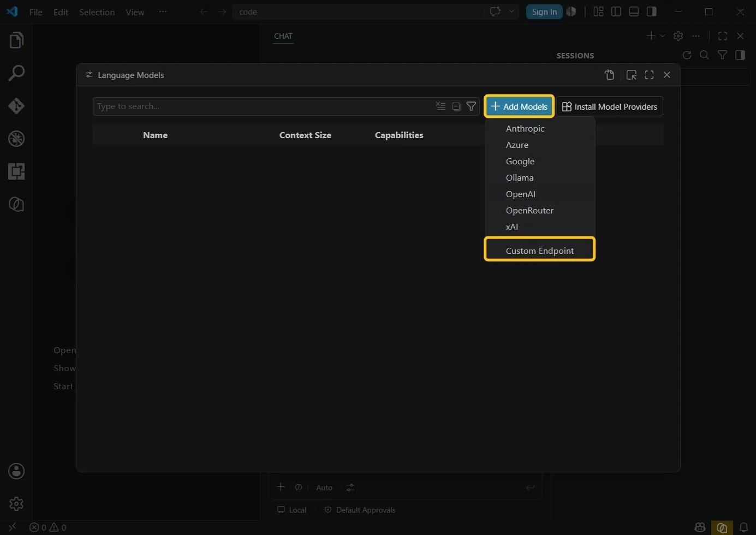This screenshot has height=535, width=756.
Task: Open the Customize Layout icon
Action: [x=598, y=11]
